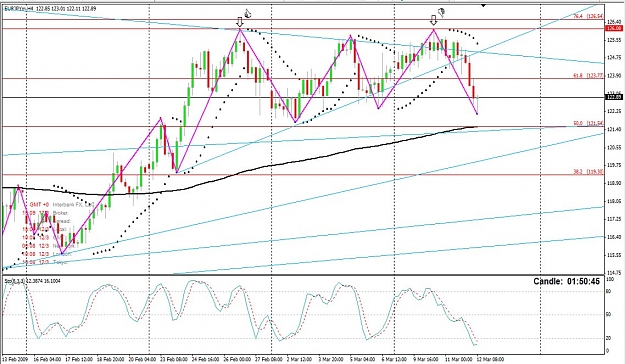Click the thumbs-down marker above 26 Feb peak

coord(248,14)
